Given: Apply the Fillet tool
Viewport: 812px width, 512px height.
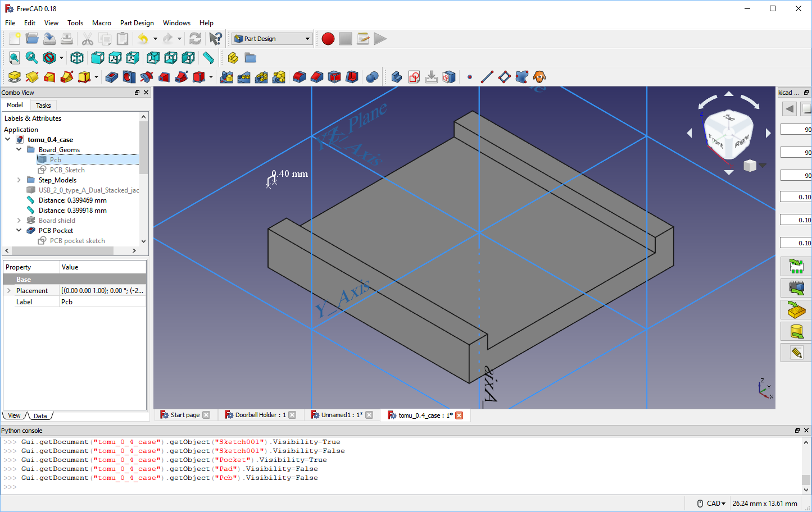Looking at the screenshot, I should [x=298, y=77].
